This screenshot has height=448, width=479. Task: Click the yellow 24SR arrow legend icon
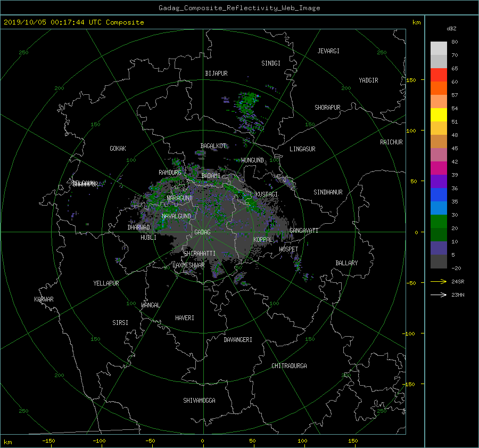[x=439, y=281]
